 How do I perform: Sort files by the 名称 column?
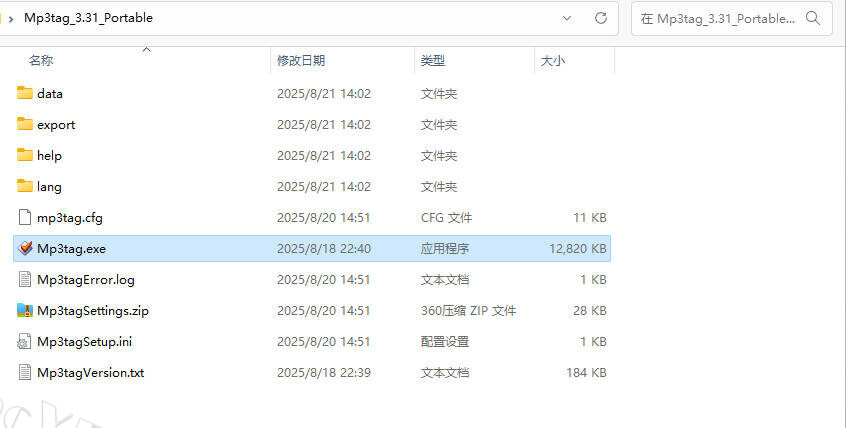coord(41,60)
